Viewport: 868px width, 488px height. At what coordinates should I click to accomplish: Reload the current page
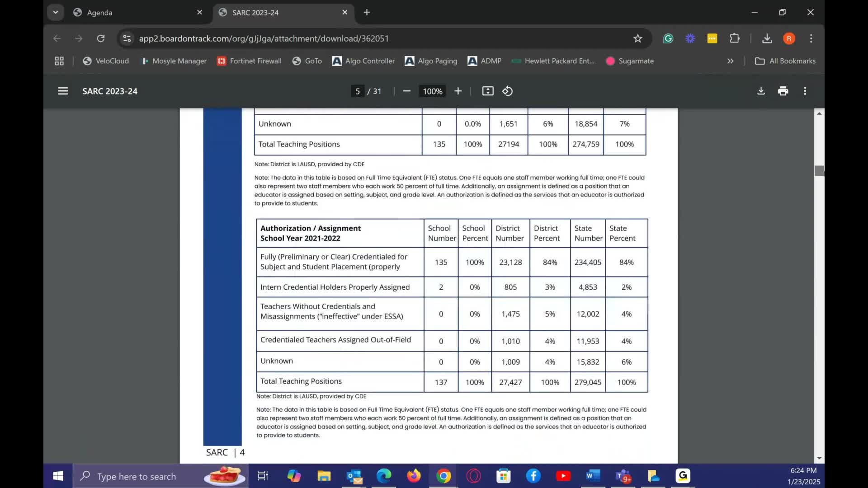click(x=101, y=38)
